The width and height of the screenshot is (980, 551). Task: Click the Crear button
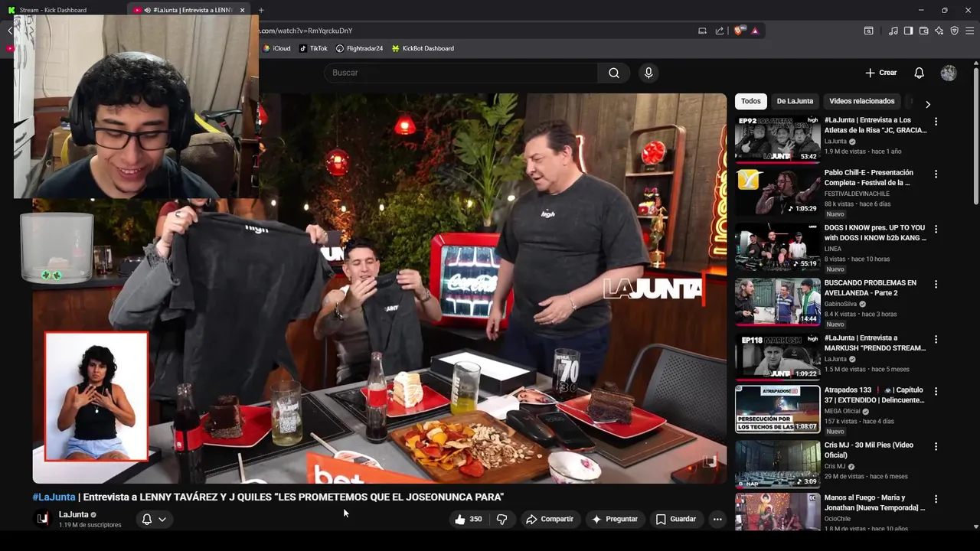(881, 73)
